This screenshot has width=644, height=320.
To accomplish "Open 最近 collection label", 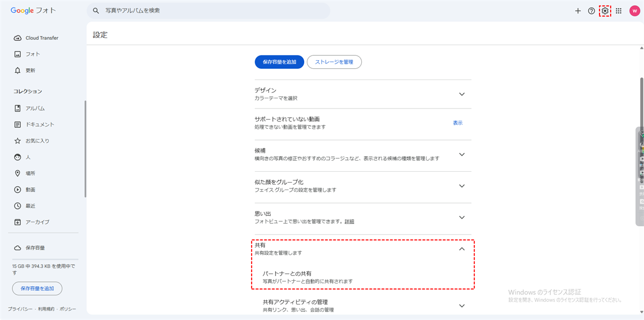I will pos(31,206).
